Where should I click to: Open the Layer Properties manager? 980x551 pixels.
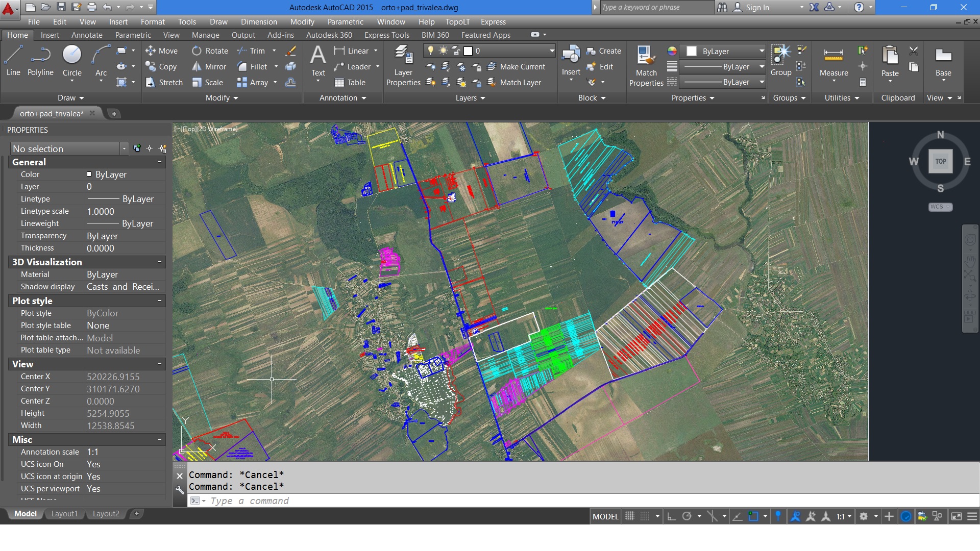click(403, 65)
